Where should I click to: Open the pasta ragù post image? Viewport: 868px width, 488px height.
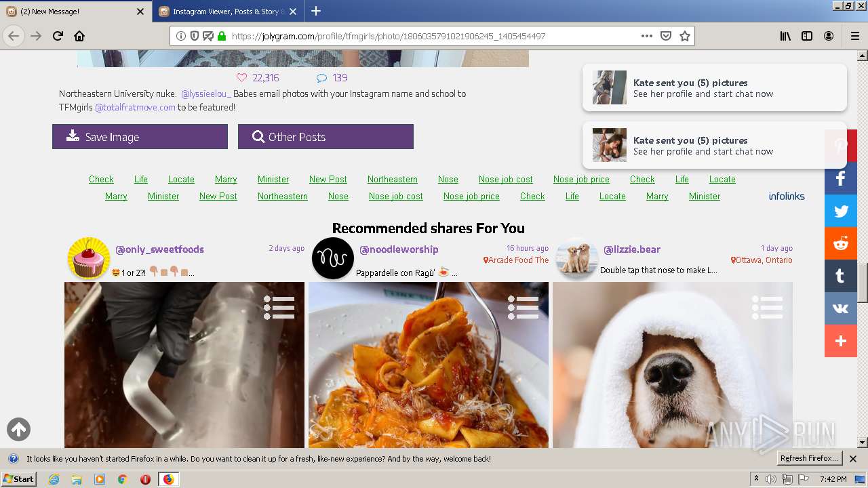[429, 365]
